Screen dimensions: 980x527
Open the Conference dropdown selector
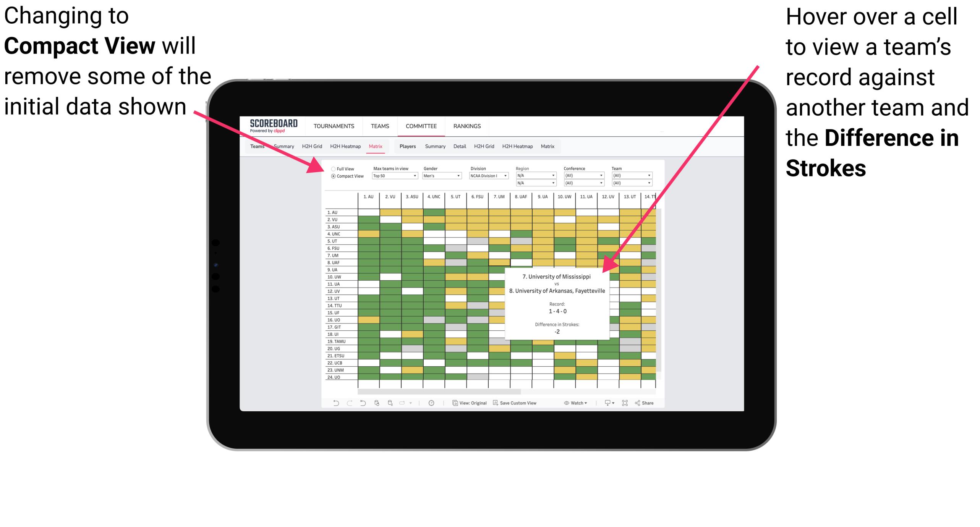coord(583,175)
